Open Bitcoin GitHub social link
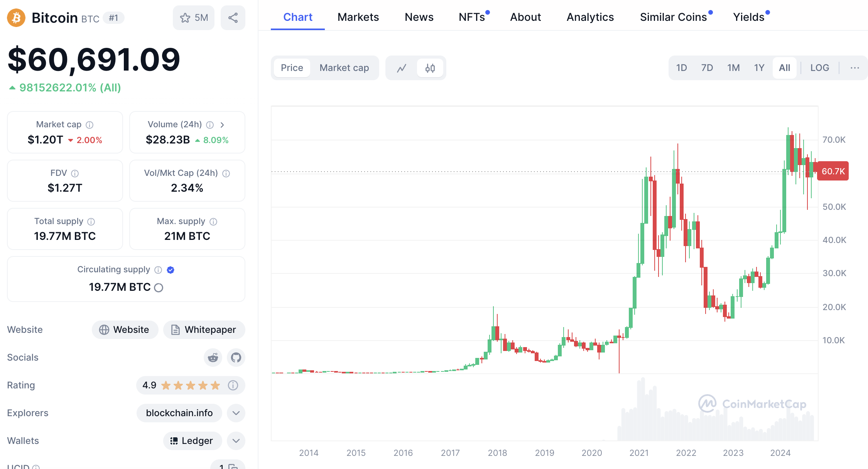This screenshot has width=868, height=469. (x=236, y=358)
